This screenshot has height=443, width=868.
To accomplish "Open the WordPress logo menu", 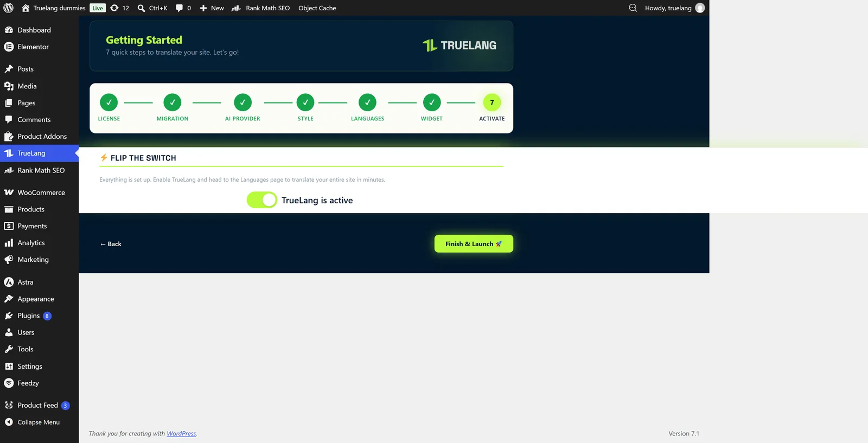I will (x=8, y=8).
